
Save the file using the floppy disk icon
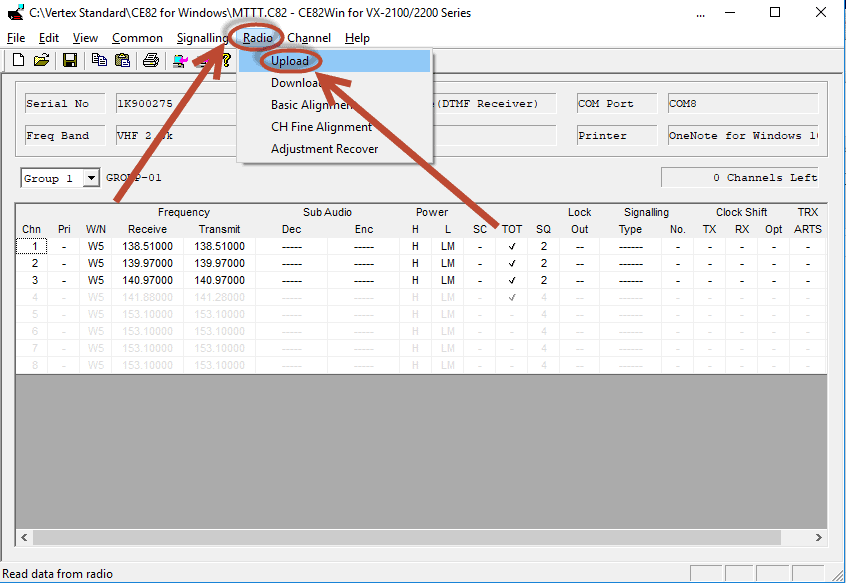click(70, 60)
